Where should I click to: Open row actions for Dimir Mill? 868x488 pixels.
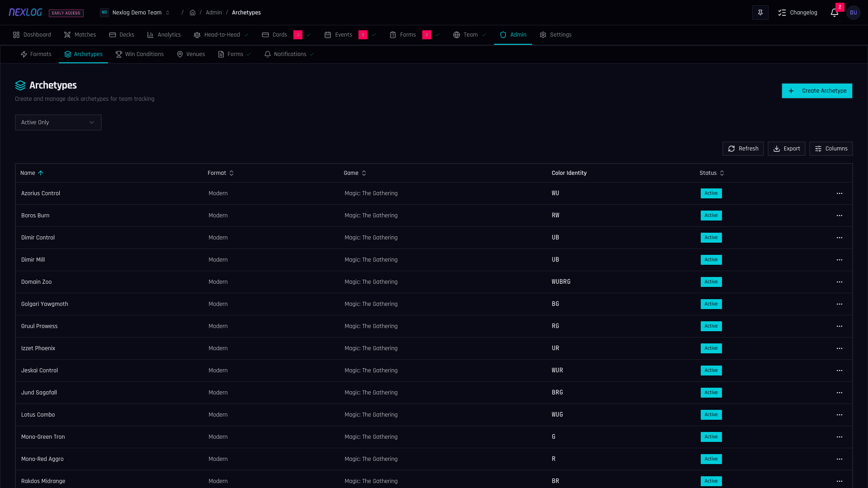point(840,260)
